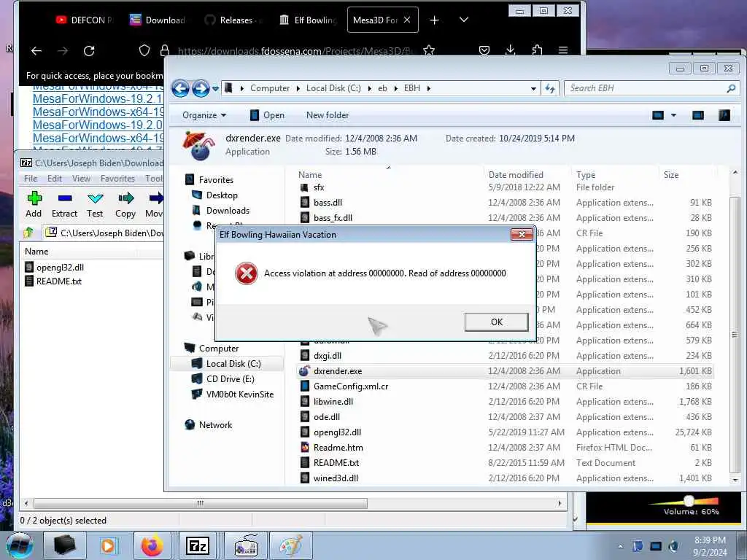The image size is (747, 560).
Task: Switch to the Elf Bowling browser tab
Action: coord(308,20)
